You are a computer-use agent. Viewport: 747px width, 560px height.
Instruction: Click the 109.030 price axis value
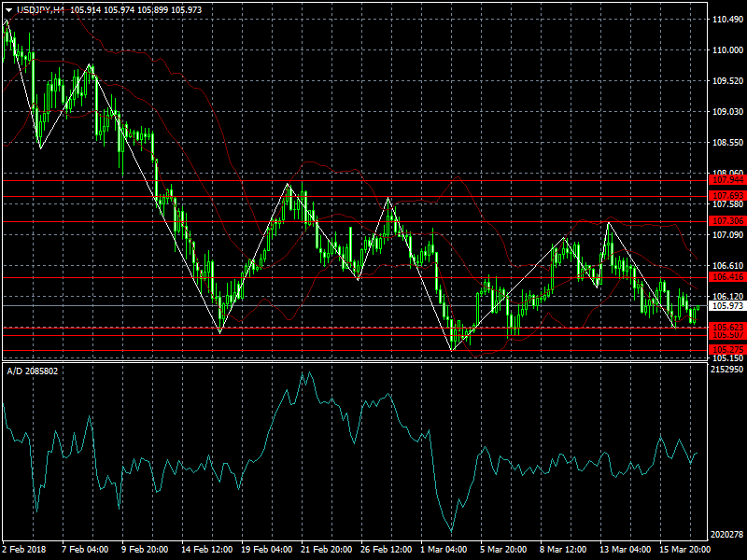click(727, 111)
